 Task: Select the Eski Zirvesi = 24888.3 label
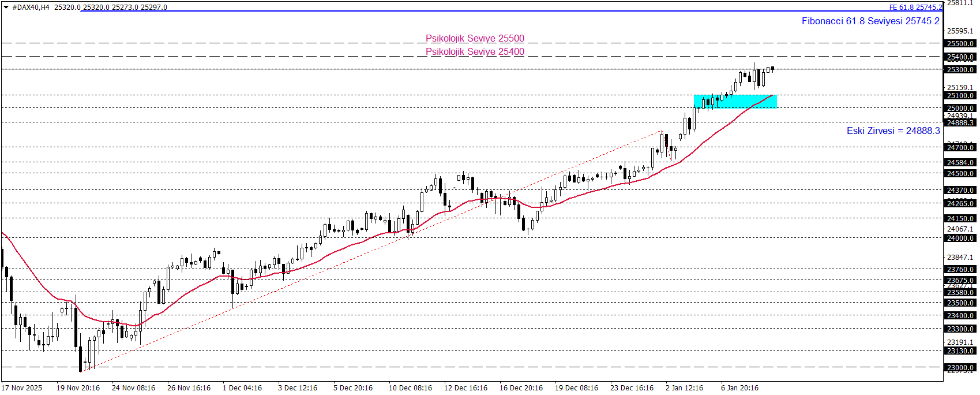point(893,131)
